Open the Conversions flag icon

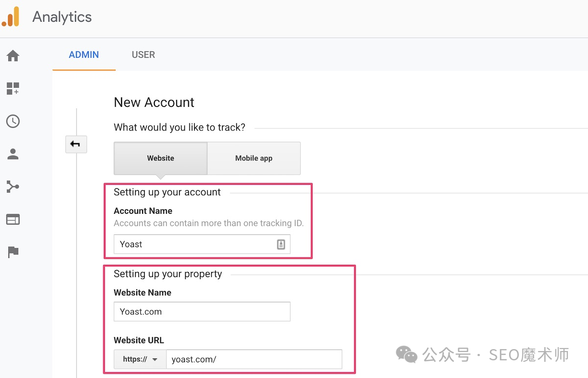click(x=13, y=252)
